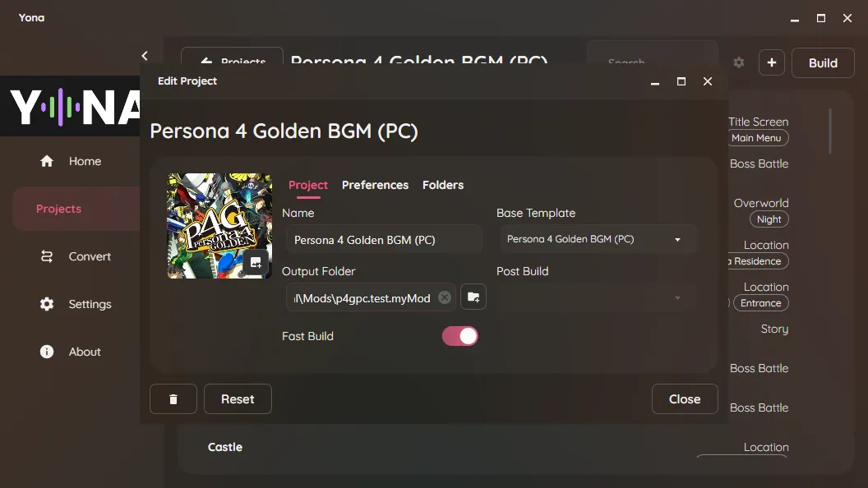This screenshot has height=488, width=868.
Task: Maximize the Edit Project dialog
Action: (x=681, y=81)
